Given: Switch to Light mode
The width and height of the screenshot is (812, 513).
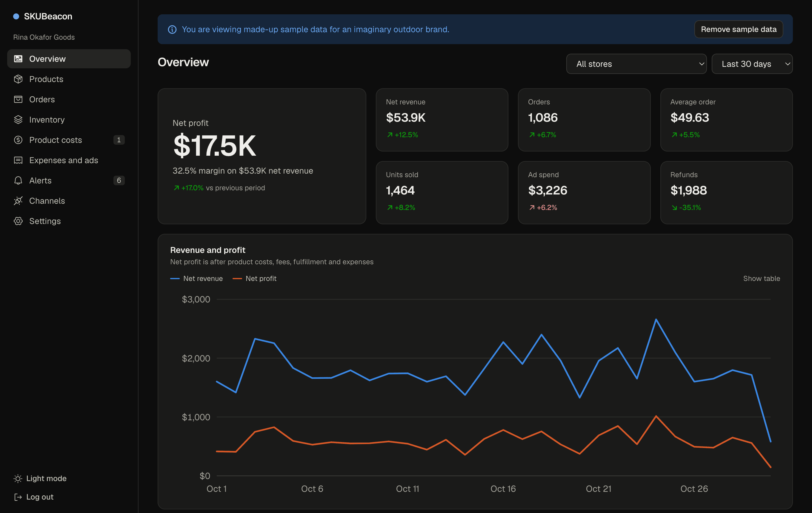Looking at the screenshot, I should [x=40, y=478].
